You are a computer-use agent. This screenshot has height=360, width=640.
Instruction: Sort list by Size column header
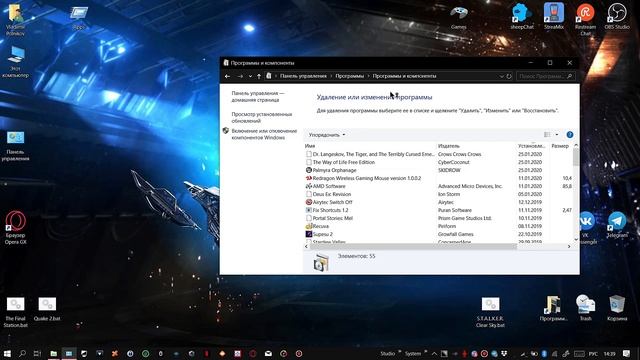pos(560,146)
